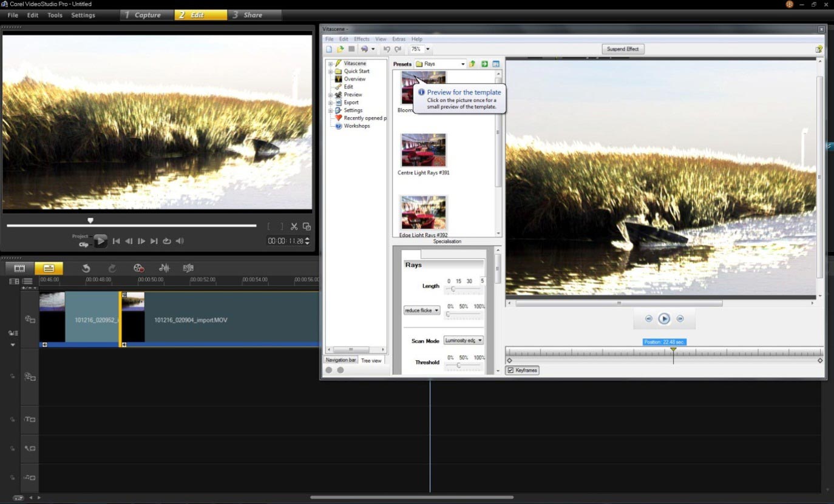This screenshot has width=834, height=504.
Task: Create a new file in Vitascene toolbar
Action: pyautogui.click(x=328, y=49)
